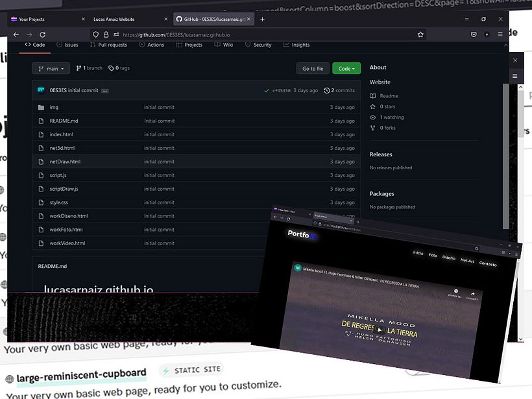
Task: Open the net3d.html file
Action: (62, 148)
